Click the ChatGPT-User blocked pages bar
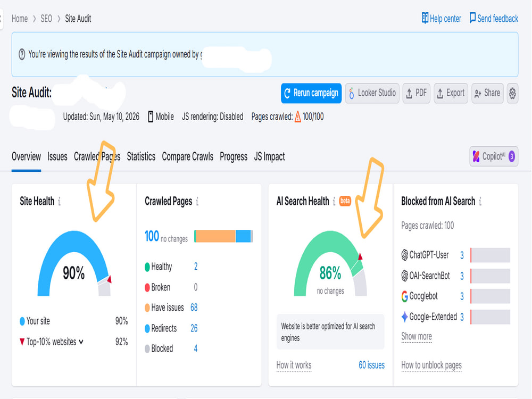The height and width of the screenshot is (399, 532). pos(491,255)
